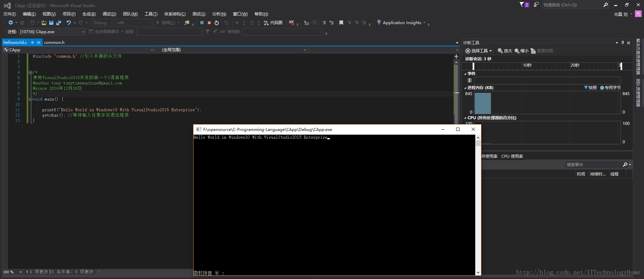Image resolution: width=644 pixels, height=279 pixels.
Task: Open the Debug (调试) menu
Action: tap(109, 14)
